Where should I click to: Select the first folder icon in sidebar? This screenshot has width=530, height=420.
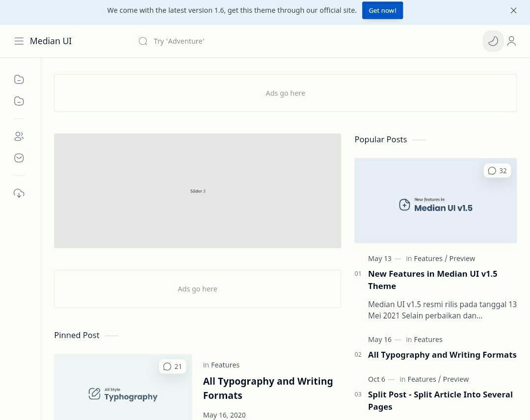(x=19, y=79)
